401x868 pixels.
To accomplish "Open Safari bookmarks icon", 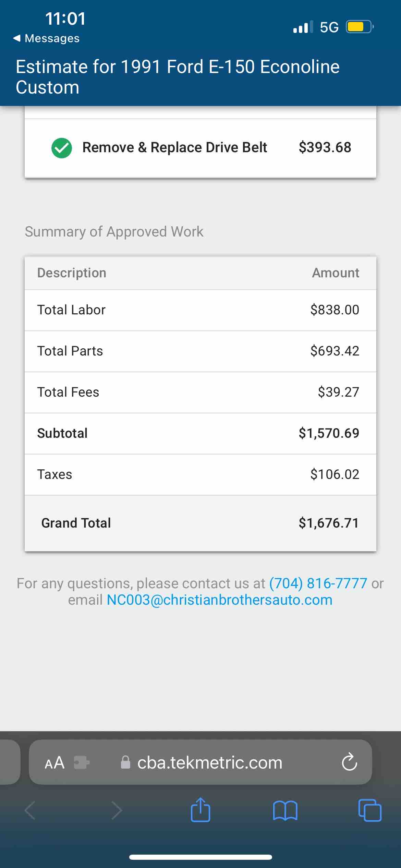I will point(285,810).
